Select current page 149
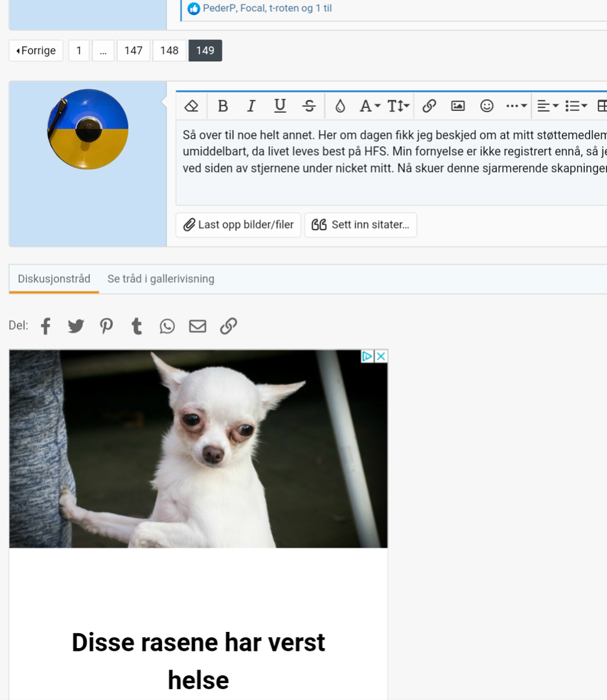The image size is (607, 700). [205, 51]
